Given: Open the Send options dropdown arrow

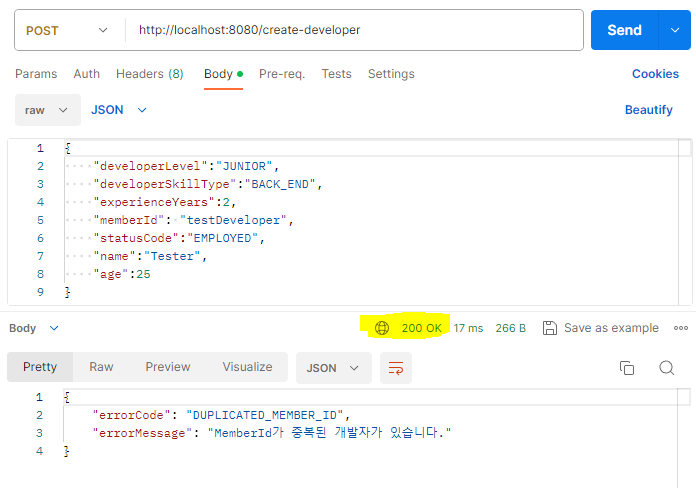Looking at the screenshot, I should tap(675, 30).
